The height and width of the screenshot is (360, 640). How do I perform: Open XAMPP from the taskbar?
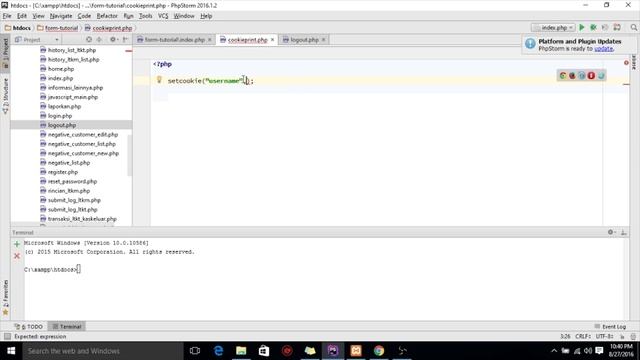coord(356,351)
